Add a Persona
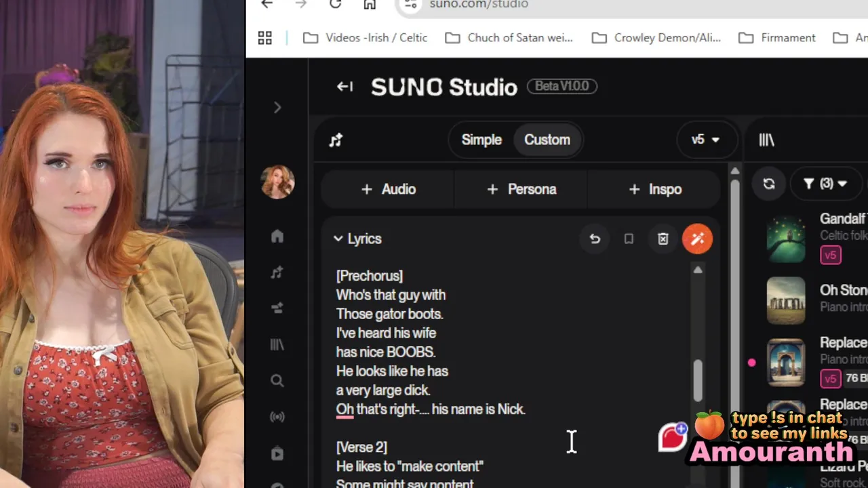 (521, 189)
